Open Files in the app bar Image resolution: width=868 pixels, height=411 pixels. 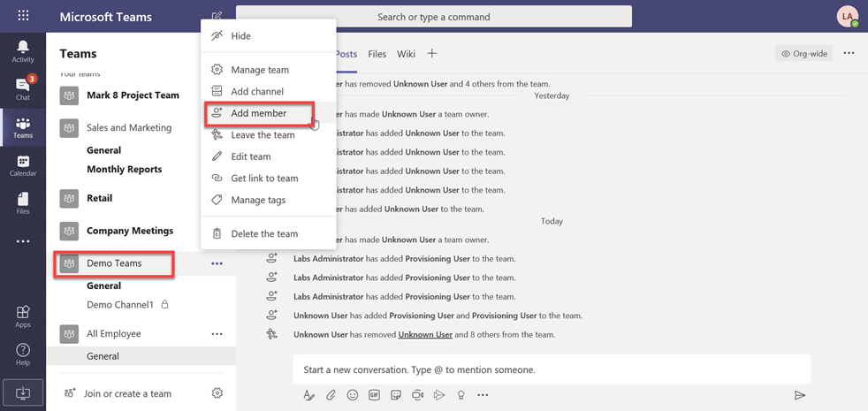click(23, 203)
